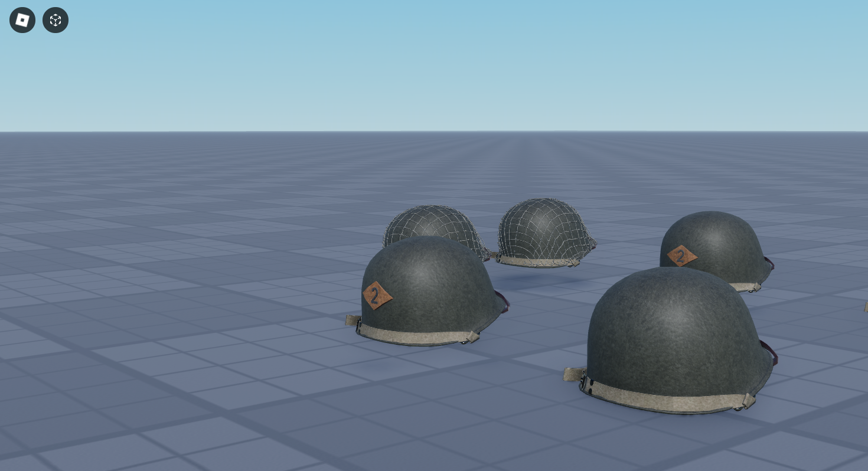Select the net-covered helmet on the right
This screenshot has width=868, height=471.
pos(545,233)
